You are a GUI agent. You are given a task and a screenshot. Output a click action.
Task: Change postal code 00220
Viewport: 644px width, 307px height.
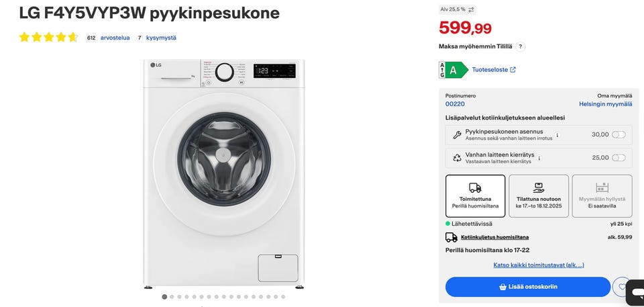tap(455, 104)
